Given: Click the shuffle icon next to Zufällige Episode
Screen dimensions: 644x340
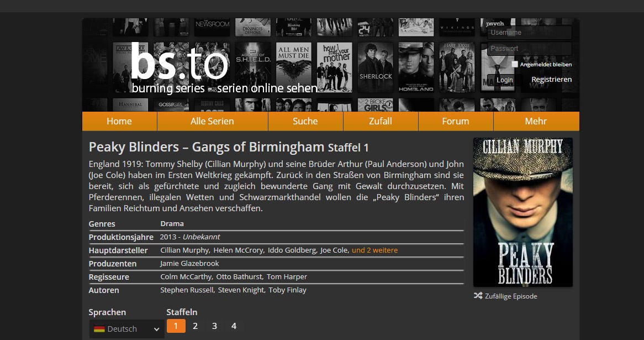Looking at the screenshot, I should coord(478,296).
